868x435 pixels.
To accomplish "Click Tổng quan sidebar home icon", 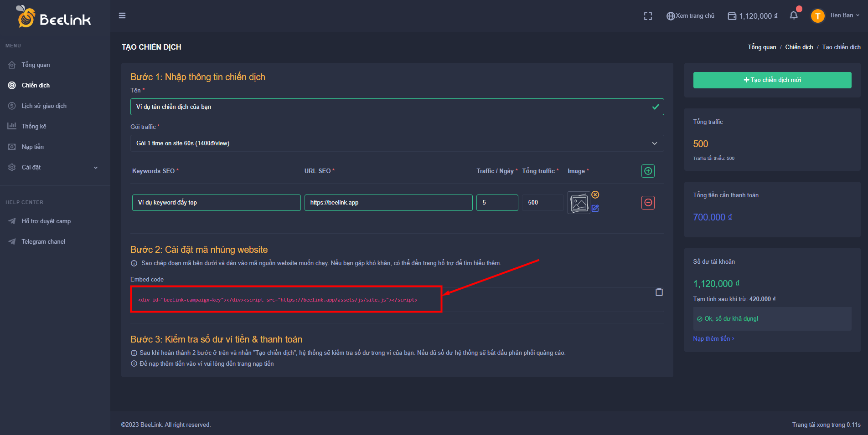I will click(12, 65).
